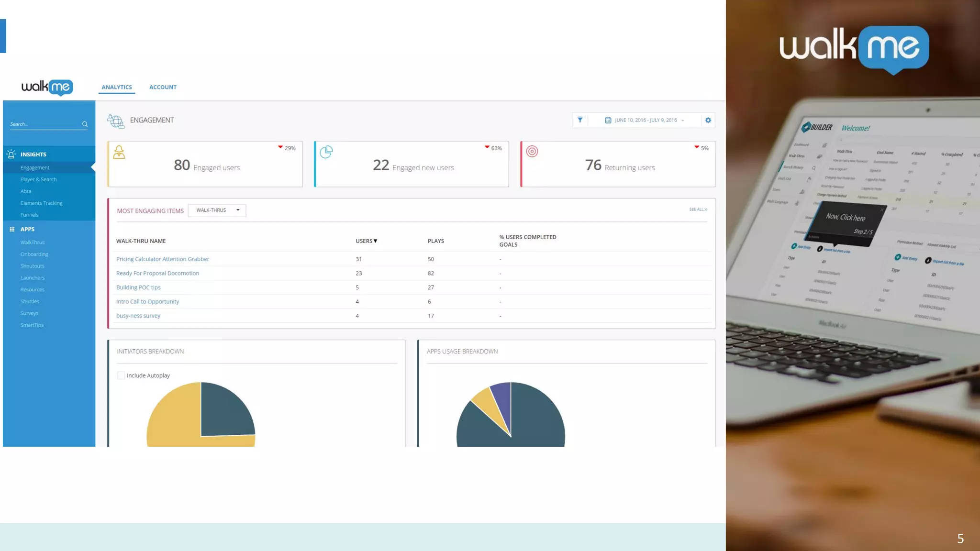Open Pricing Calculator Attention Grabber link
The width and height of the screenshot is (980, 551).
(163, 259)
